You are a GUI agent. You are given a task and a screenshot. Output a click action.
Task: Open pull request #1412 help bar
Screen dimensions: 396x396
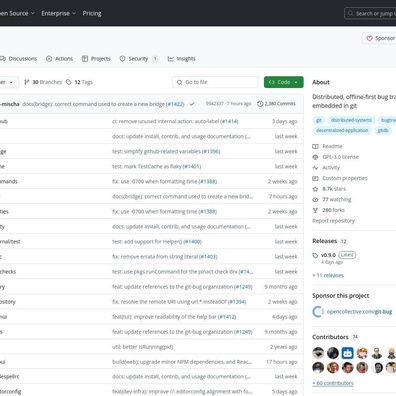pyautogui.click(x=227, y=317)
